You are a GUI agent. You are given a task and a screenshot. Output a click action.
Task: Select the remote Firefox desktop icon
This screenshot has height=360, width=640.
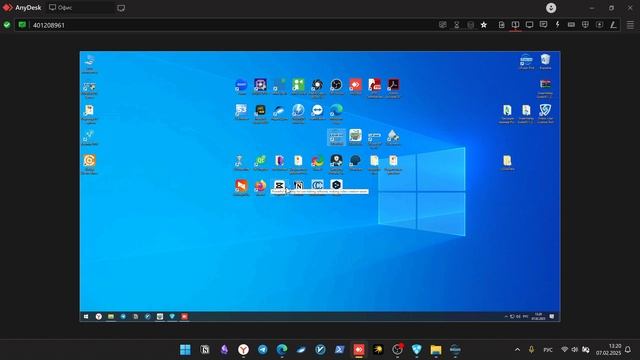pos(260,187)
